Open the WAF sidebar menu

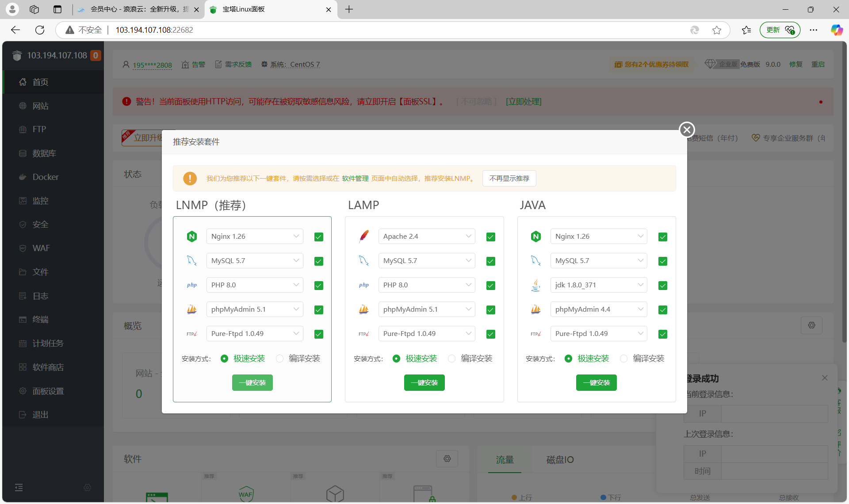[x=41, y=248]
